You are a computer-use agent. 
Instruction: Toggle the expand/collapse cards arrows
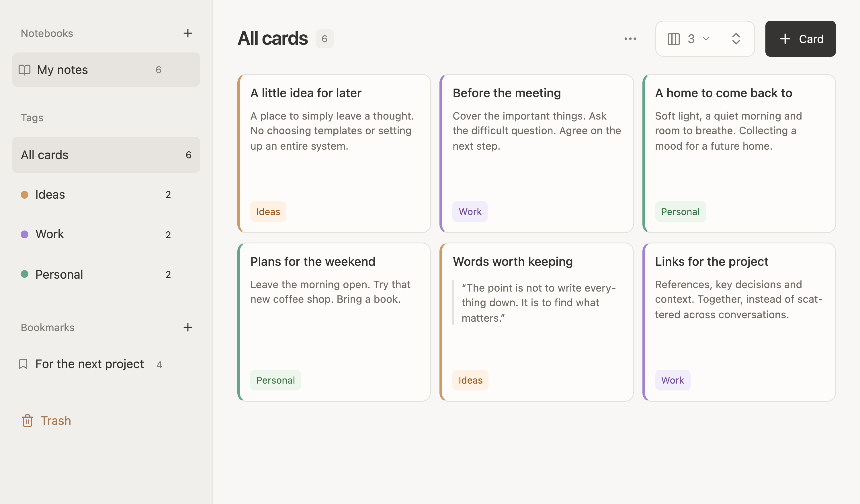pyautogui.click(x=736, y=39)
